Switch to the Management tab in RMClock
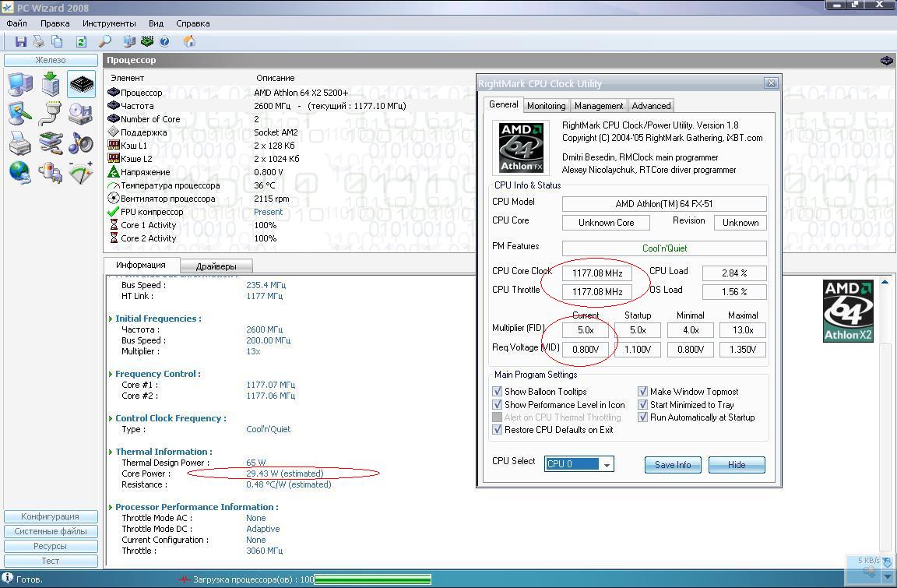Image resolution: width=897 pixels, height=588 pixels. [598, 106]
